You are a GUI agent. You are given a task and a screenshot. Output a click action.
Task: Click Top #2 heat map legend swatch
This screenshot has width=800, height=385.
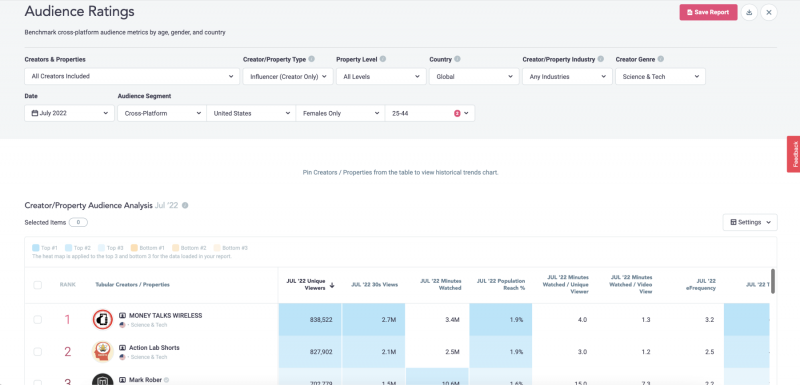point(68,248)
